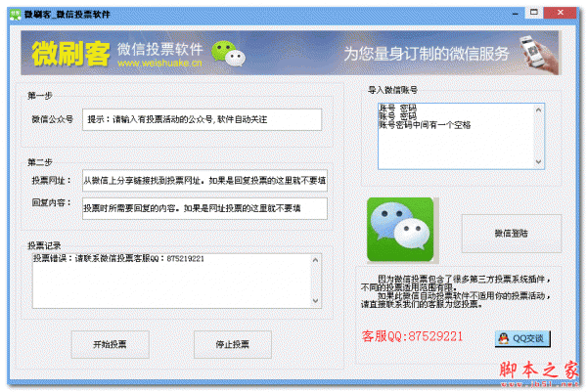Viewport: 587px width, 392px height.
Task: Click the 投票错误 message line in the log
Action: point(118,258)
